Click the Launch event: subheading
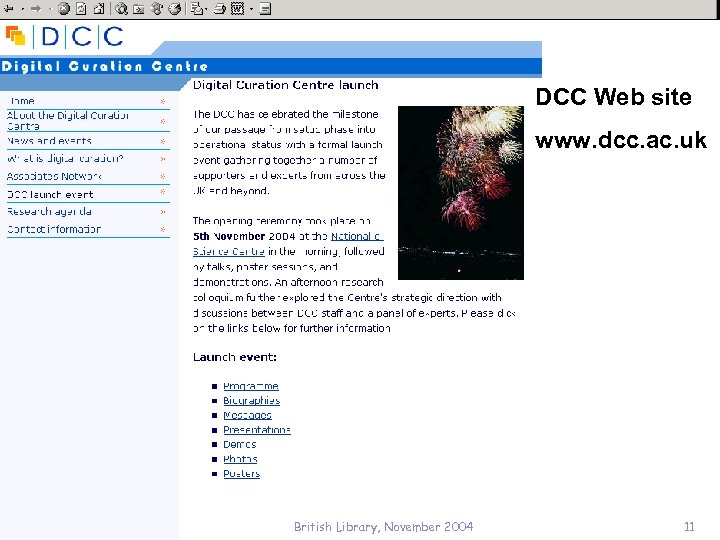Image resolution: width=720 pixels, height=540 pixels. coord(235,357)
